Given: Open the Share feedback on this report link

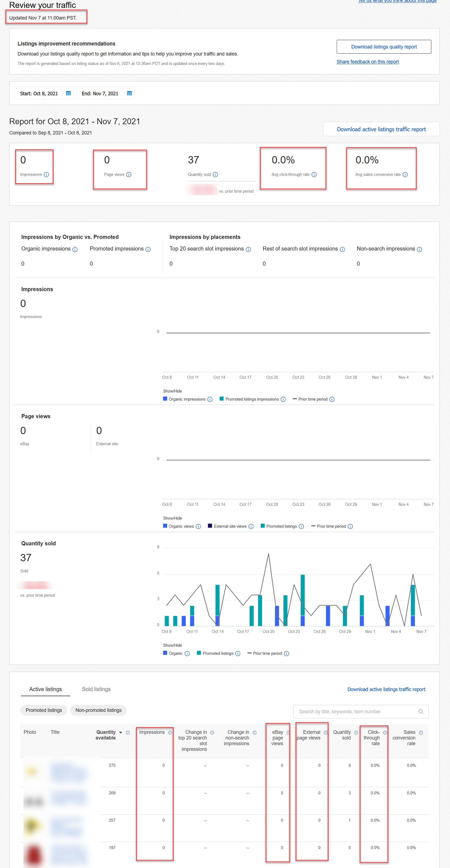Looking at the screenshot, I should coord(368,62).
